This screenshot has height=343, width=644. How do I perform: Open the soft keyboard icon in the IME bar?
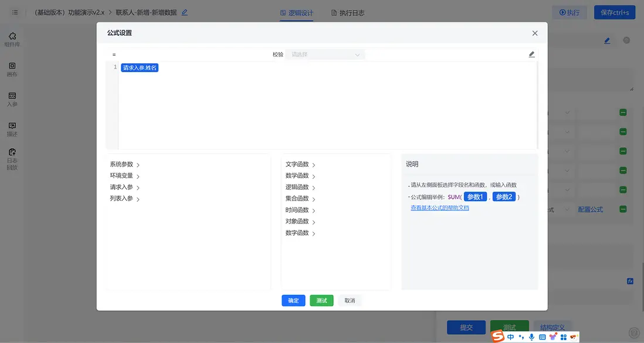(542, 337)
